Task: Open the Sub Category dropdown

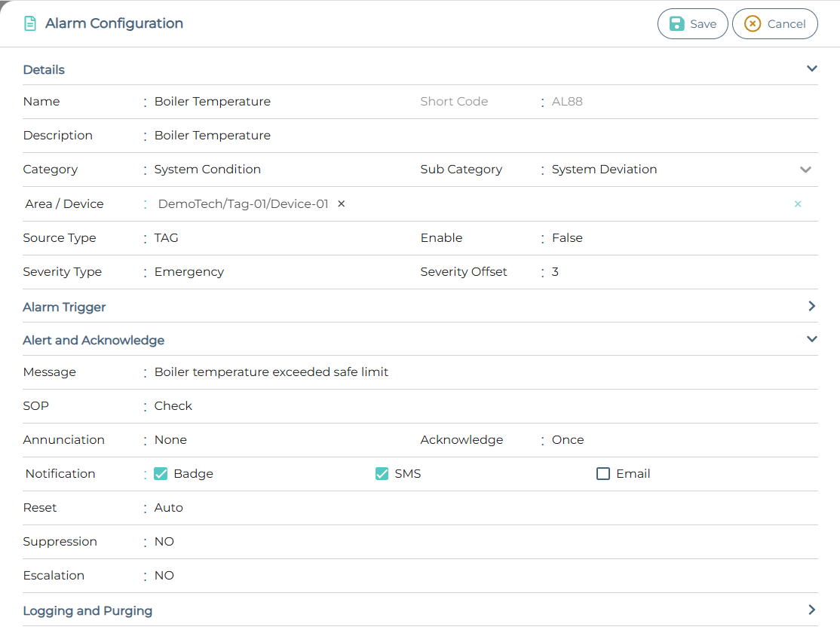Action: [x=805, y=170]
